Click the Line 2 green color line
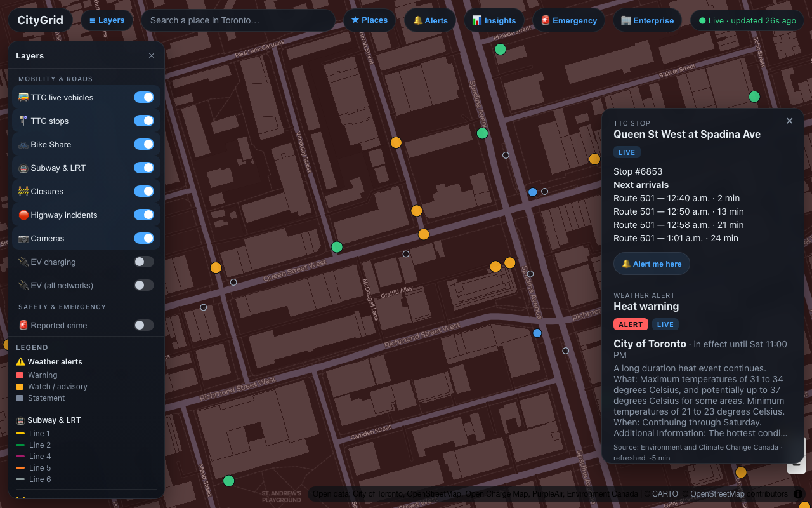This screenshot has width=812, height=508. [20, 445]
